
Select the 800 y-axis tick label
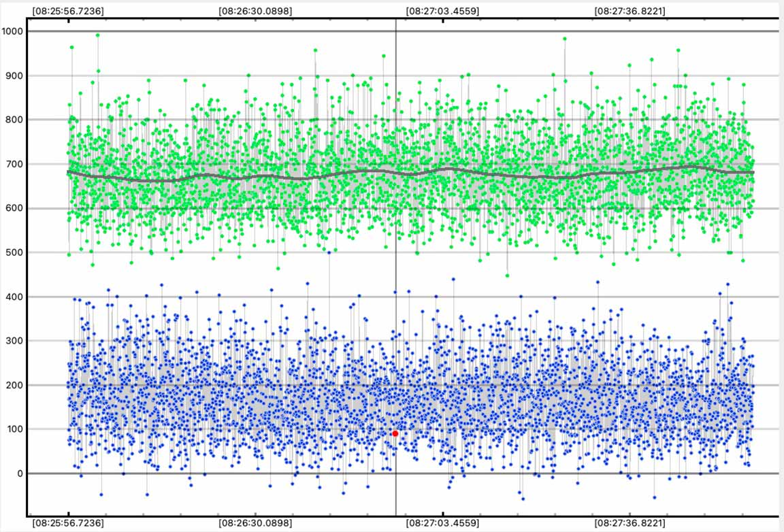[14, 120]
